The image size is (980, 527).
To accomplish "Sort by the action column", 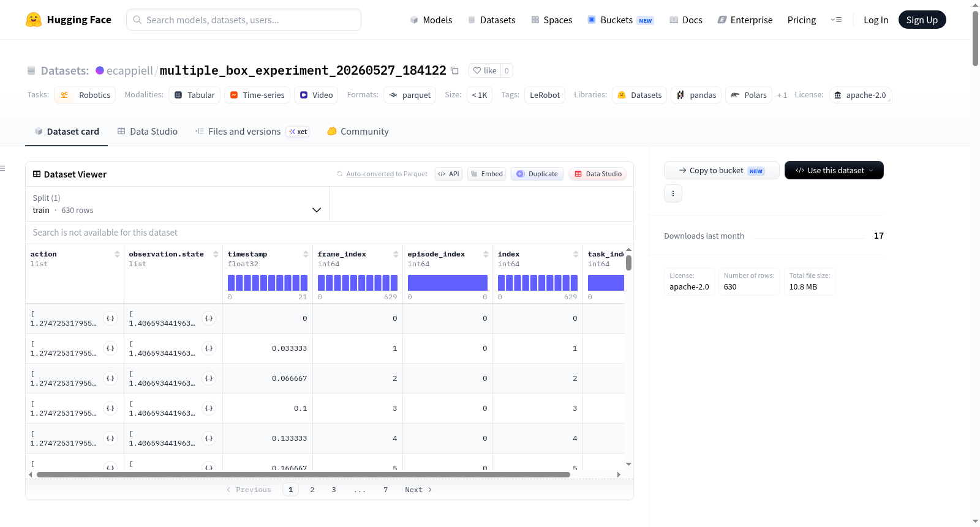I will [x=117, y=254].
